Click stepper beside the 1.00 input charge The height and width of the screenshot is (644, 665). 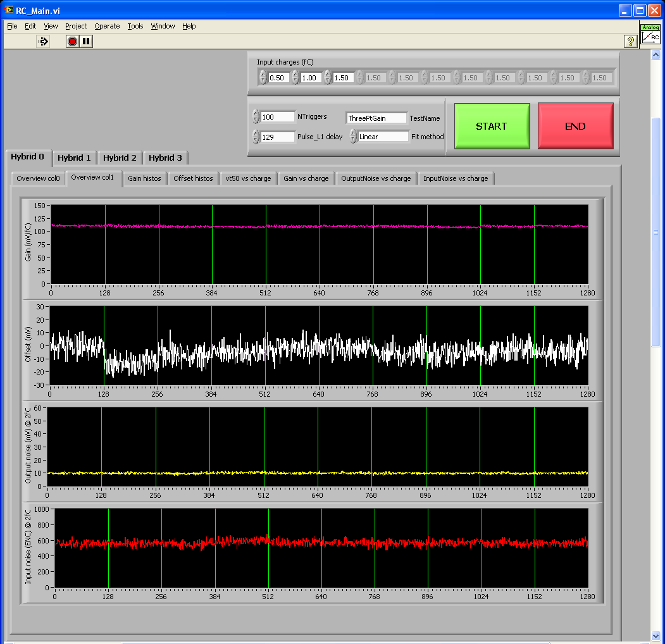click(x=295, y=78)
